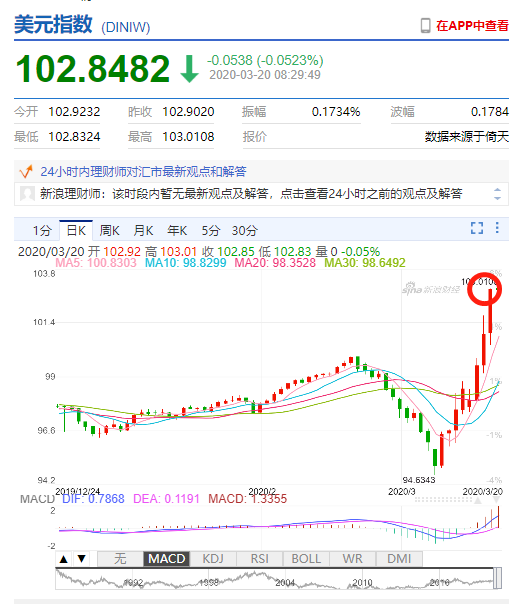Select the DMI indicator button
This screenshot has width=522, height=604.
(x=399, y=559)
